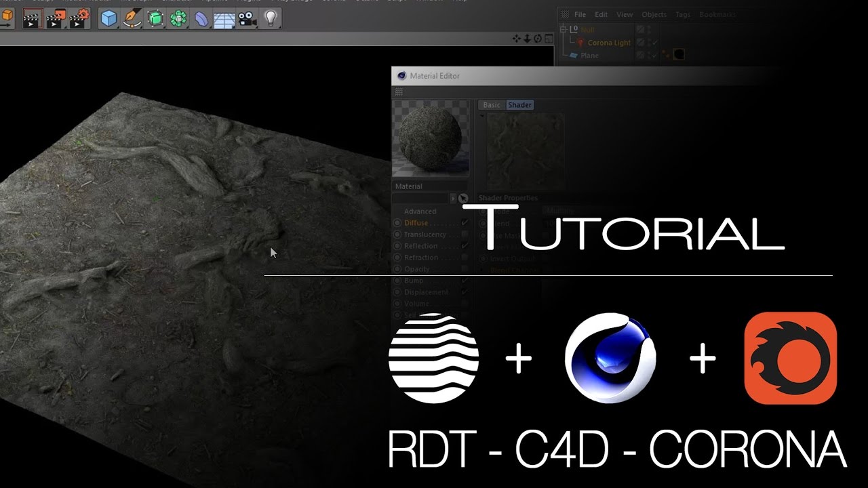868x488 pixels.
Task: Select the Translucency channel row
Action: [x=431, y=235]
